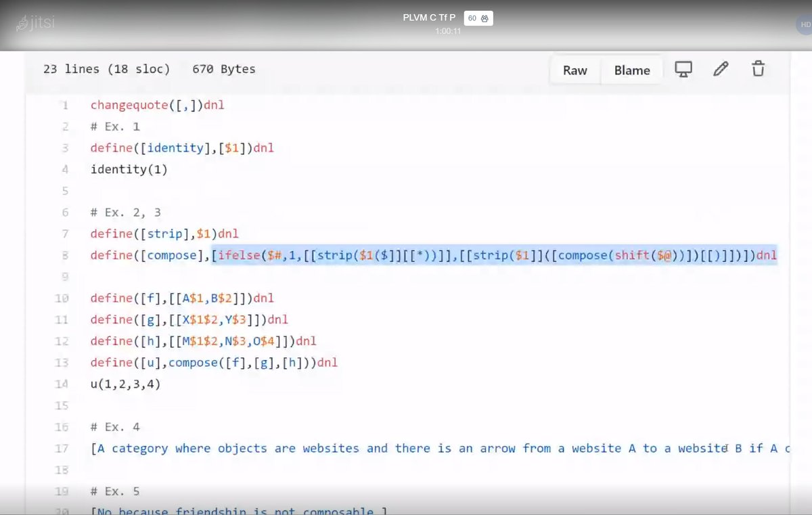
Task: Click line number 8
Action: pyautogui.click(x=66, y=255)
